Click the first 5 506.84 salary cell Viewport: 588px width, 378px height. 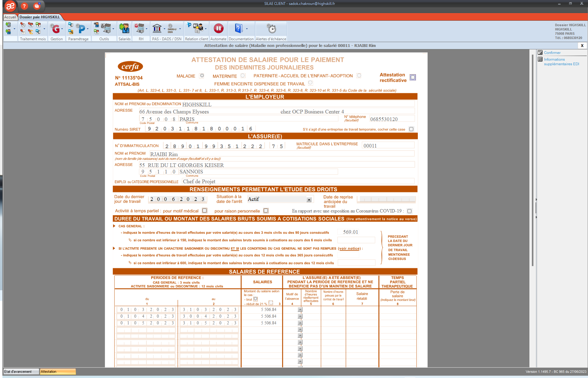point(262,310)
